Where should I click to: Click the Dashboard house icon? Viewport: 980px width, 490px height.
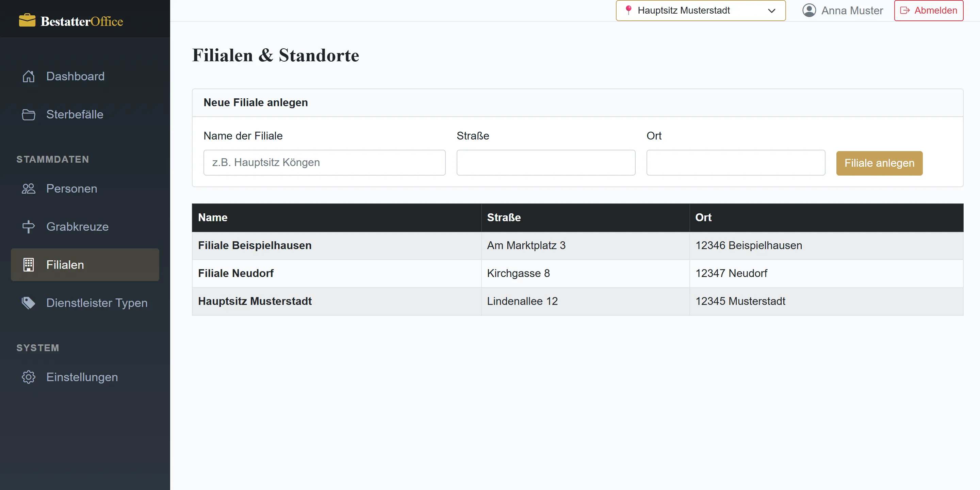tap(29, 77)
